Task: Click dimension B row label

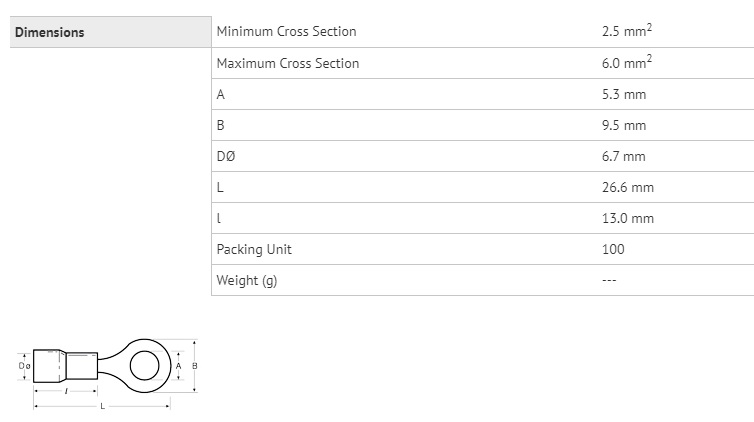Action: 221,125
